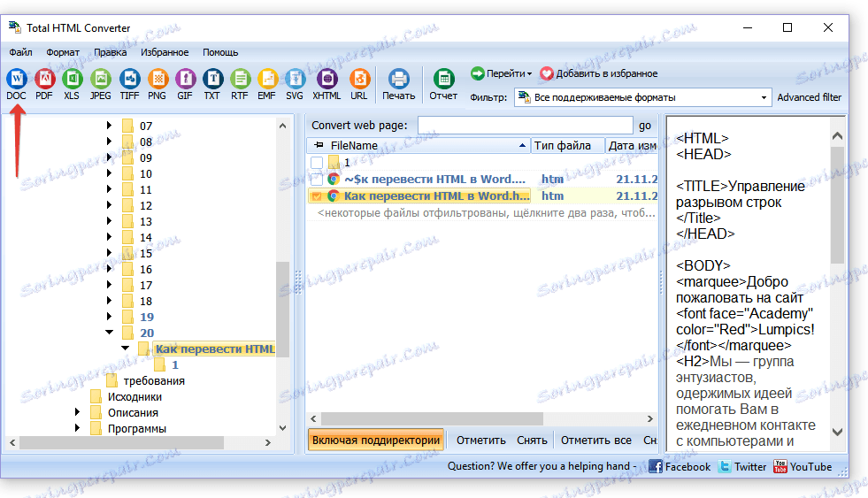Expand the Описания folder
This screenshot has height=498, width=868.
click(x=77, y=412)
